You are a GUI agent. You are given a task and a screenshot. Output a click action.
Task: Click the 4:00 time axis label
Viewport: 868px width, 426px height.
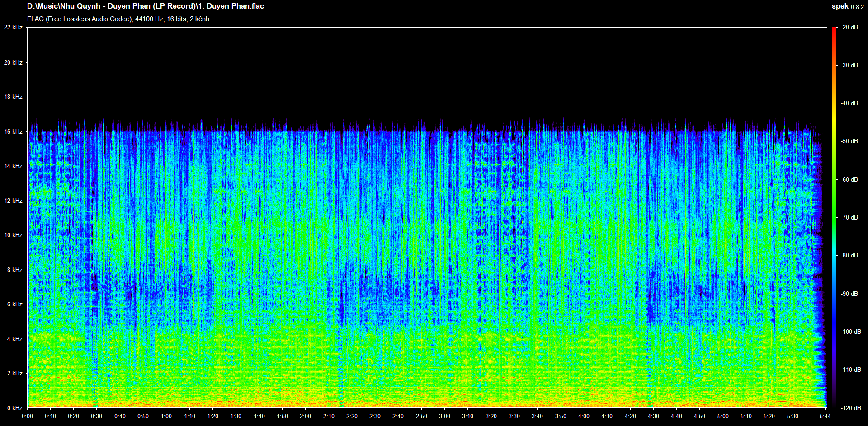point(584,417)
